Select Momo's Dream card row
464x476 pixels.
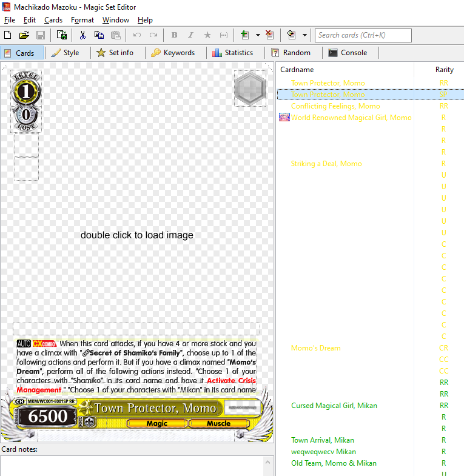pos(371,348)
